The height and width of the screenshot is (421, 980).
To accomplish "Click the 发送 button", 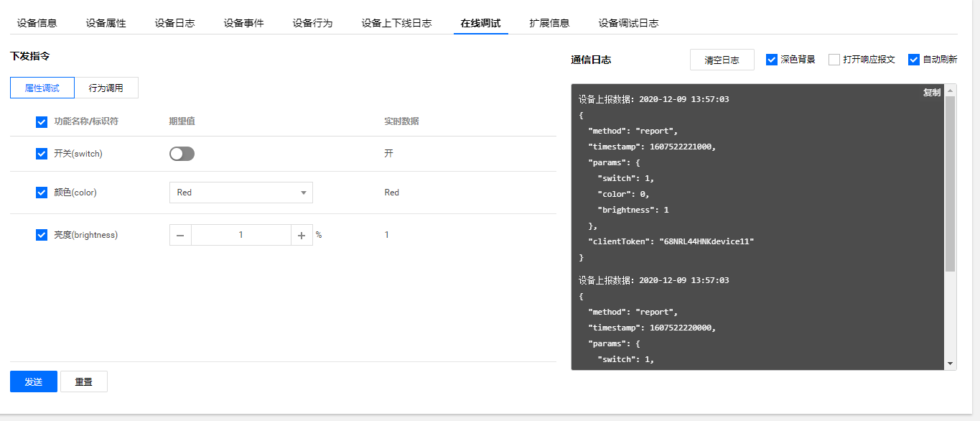I will [34, 381].
